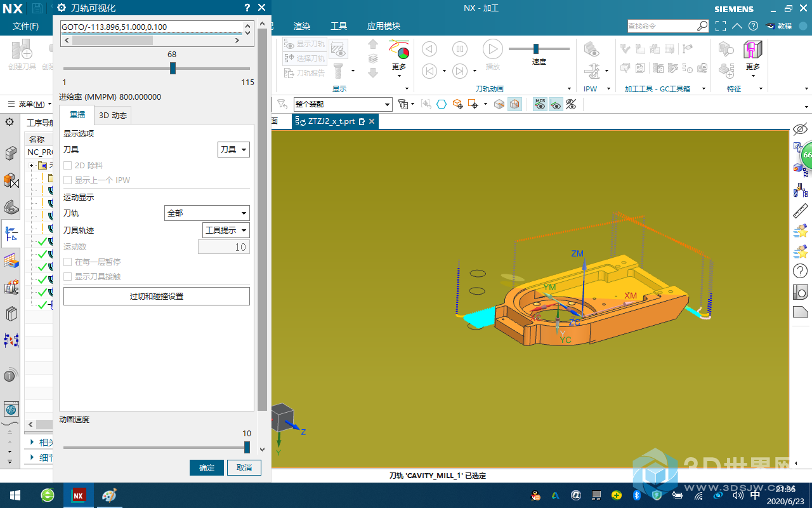Click the ruler measure icon in right sidebar
The height and width of the screenshot is (508, 812).
pyautogui.click(x=800, y=210)
